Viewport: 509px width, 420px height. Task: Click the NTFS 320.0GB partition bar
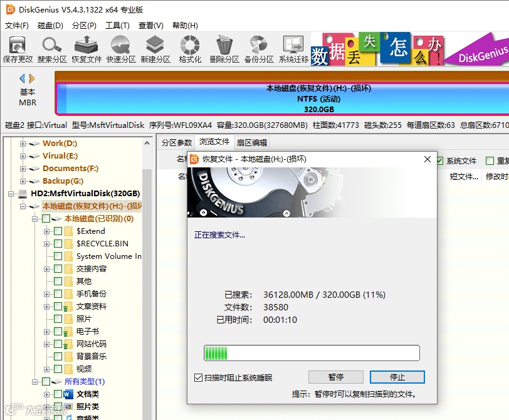[282, 98]
